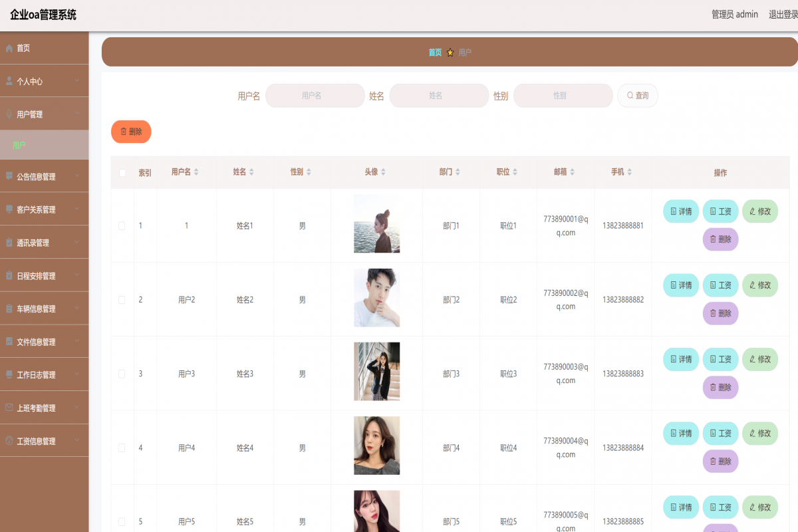Select 用户 submenu under 用户管理
This screenshot has width=798, height=532.
point(20,144)
